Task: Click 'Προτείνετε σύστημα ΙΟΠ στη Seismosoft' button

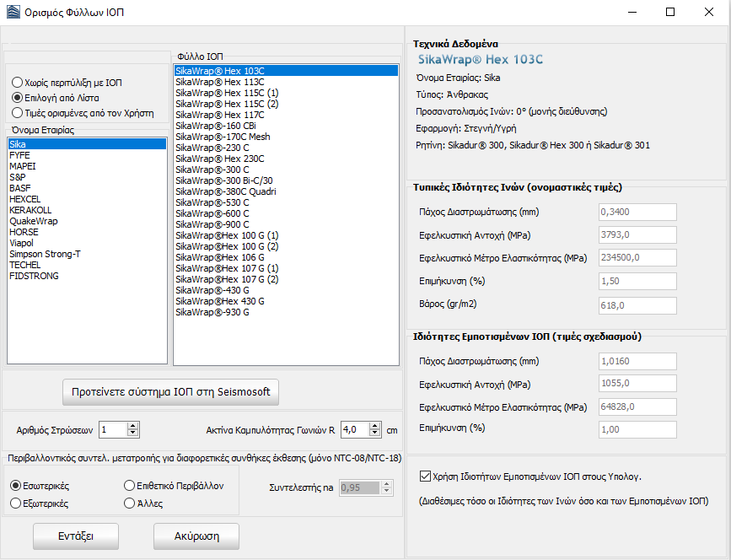Action: [170, 392]
